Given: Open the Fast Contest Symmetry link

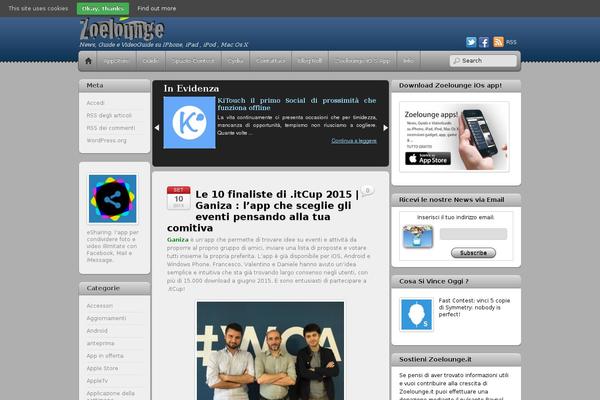Looking at the screenshot, I should click(474, 307).
